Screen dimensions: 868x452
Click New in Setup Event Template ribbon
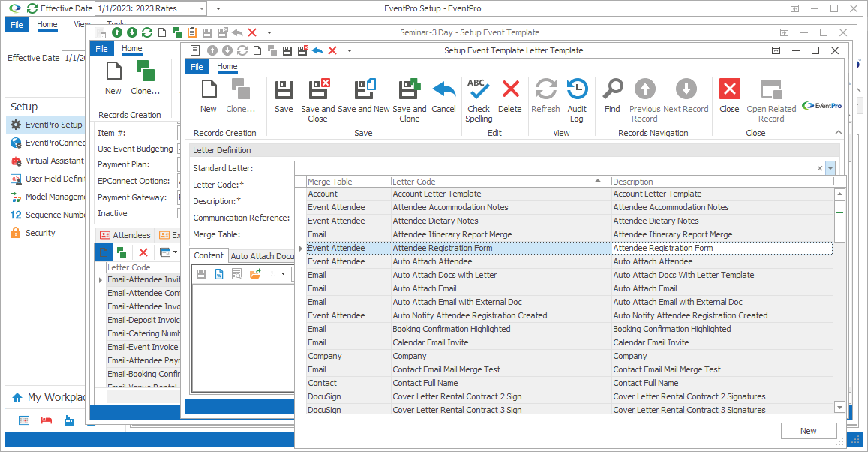coord(113,78)
